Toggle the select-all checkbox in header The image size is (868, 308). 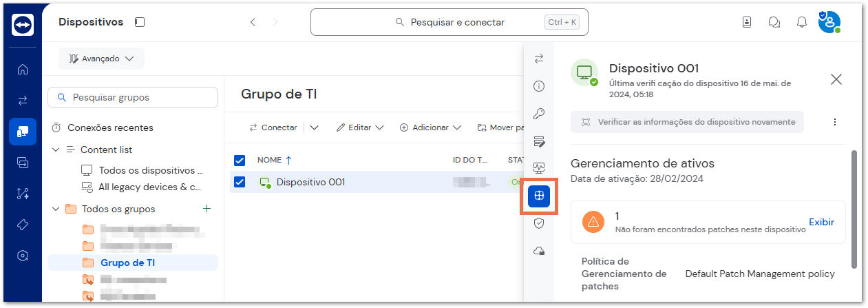coord(240,160)
